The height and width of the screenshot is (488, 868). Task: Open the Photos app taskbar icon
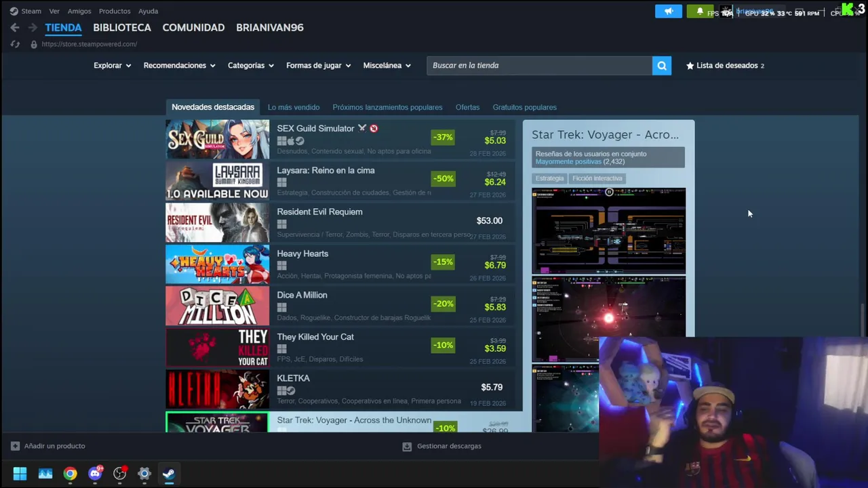point(45,474)
